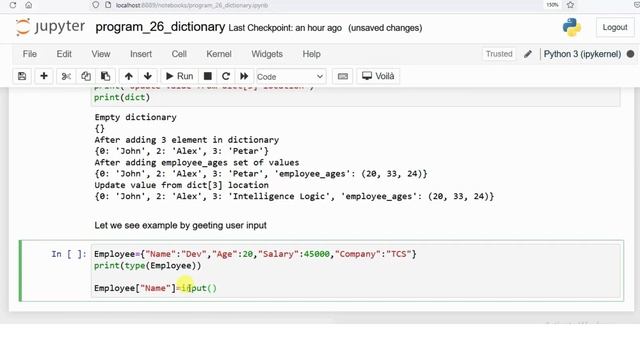Click the {0: 'John', 2: 'Alex', 3: 'Petar'} output

coord(182,151)
